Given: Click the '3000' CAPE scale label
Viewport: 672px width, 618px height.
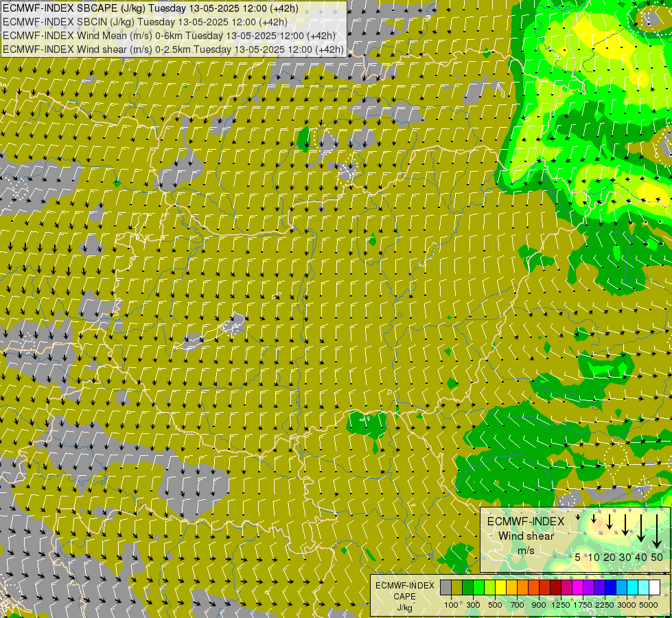Looking at the screenshot, I should pyautogui.click(x=627, y=605).
